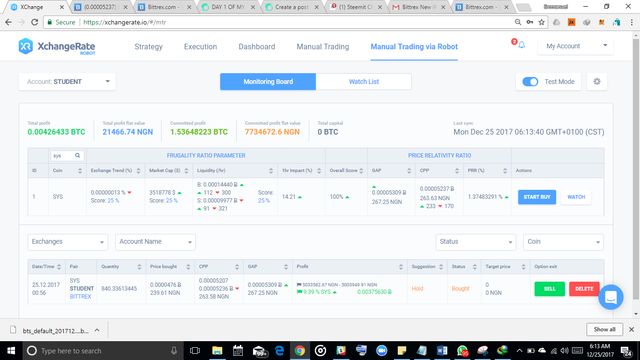This screenshot has height=360, width=640.
Task: Click START BUY for SYS
Action: coord(537,197)
